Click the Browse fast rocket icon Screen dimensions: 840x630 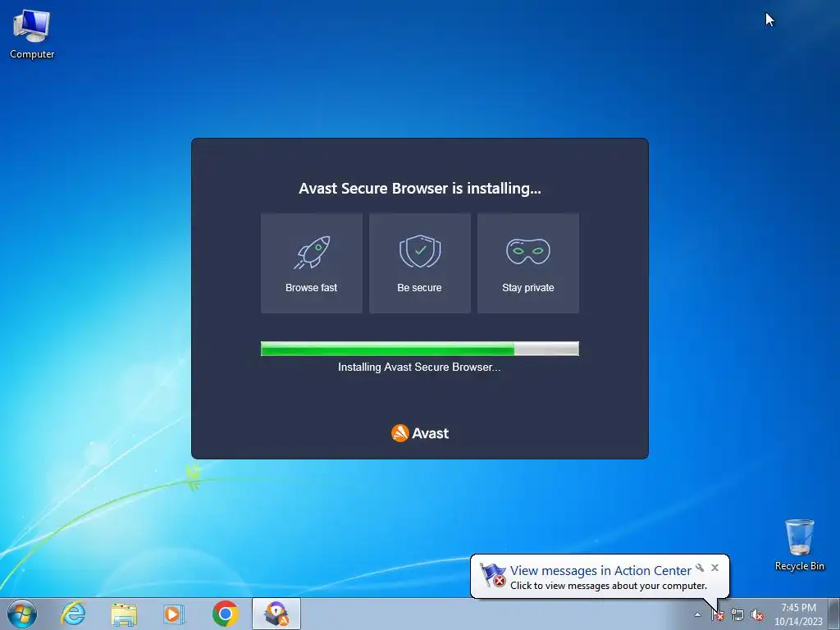[312, 253]
